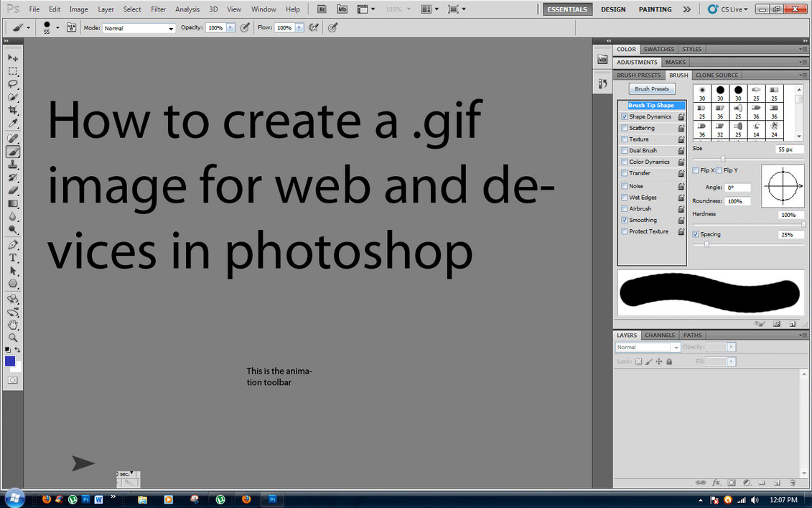Open the painting Mode dropdown
This screenshot has width=812, height=508.
(x=139, y=28)
